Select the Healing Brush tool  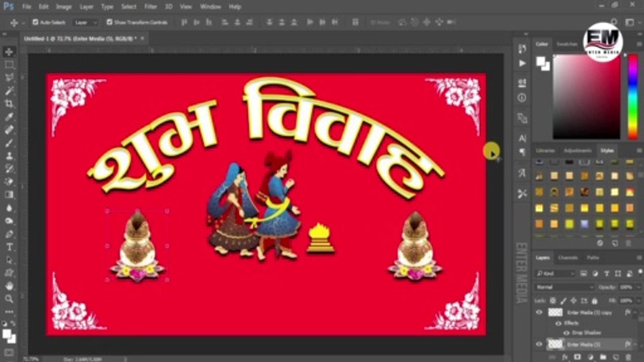[x=9, y=130]
